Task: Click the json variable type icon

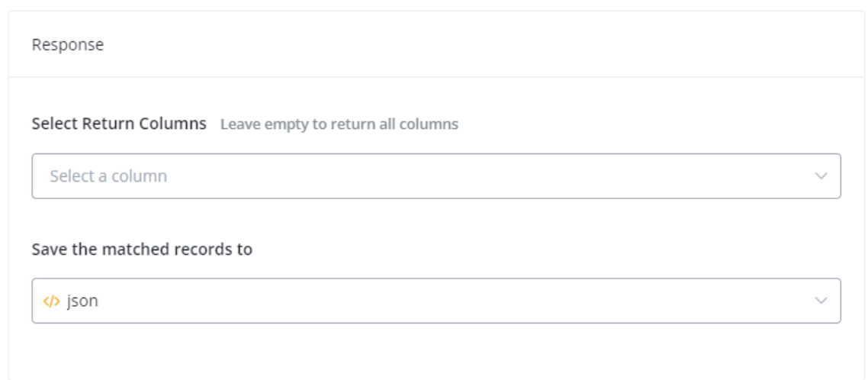Action: [51, 301]
